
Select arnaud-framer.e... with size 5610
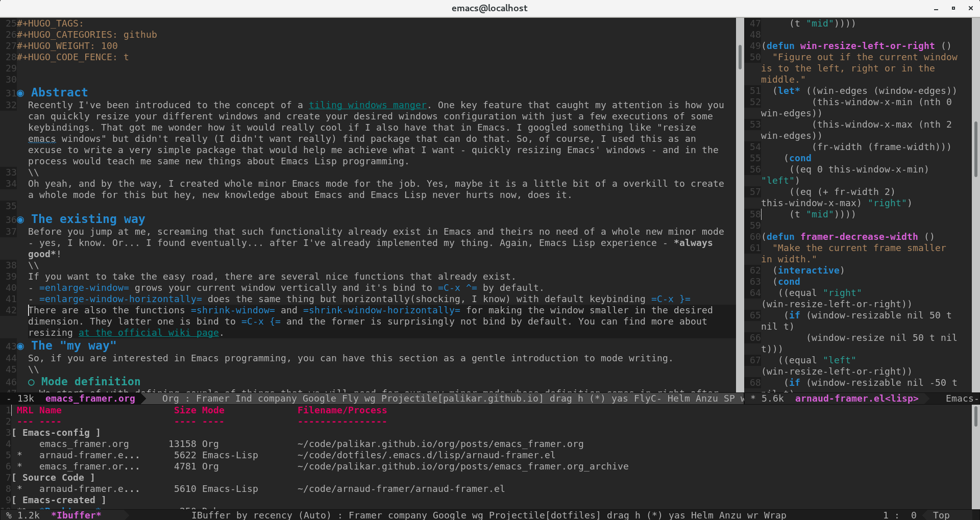click(89, 489)
